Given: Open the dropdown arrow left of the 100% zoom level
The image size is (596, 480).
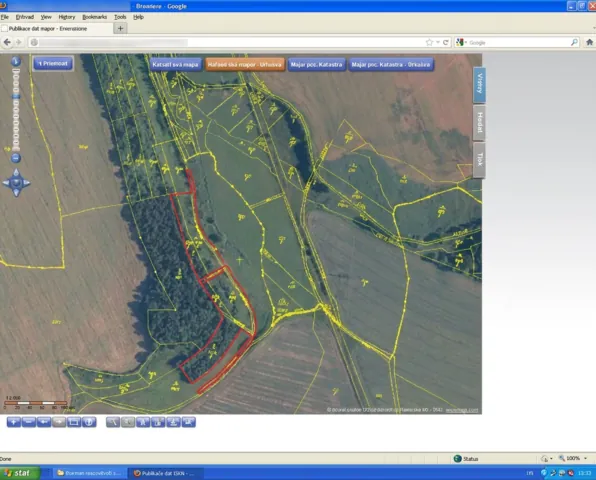Looking at the screenshot, I should (x=551, y=459).
